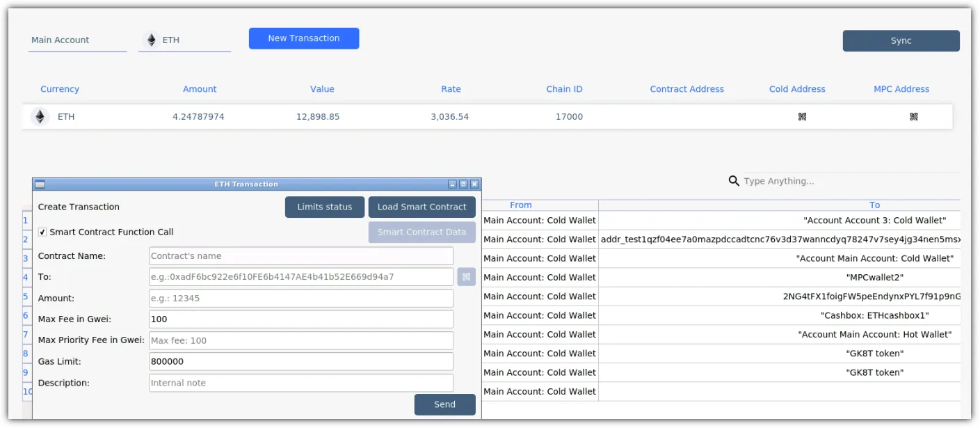980x428 pixels.
Task: Click the magnifier search icon
Action: click(x=734, y=181)
